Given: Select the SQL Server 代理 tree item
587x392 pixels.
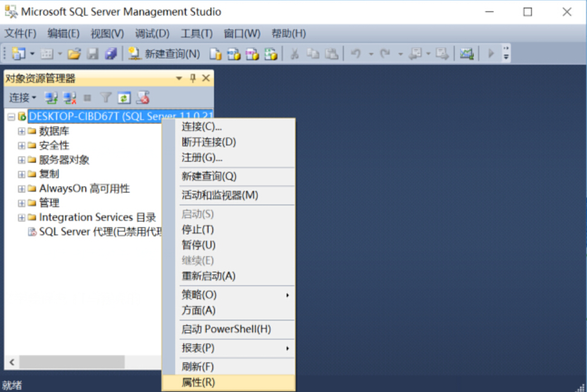Looking at the screenshot, I should (x=100, y=232).
